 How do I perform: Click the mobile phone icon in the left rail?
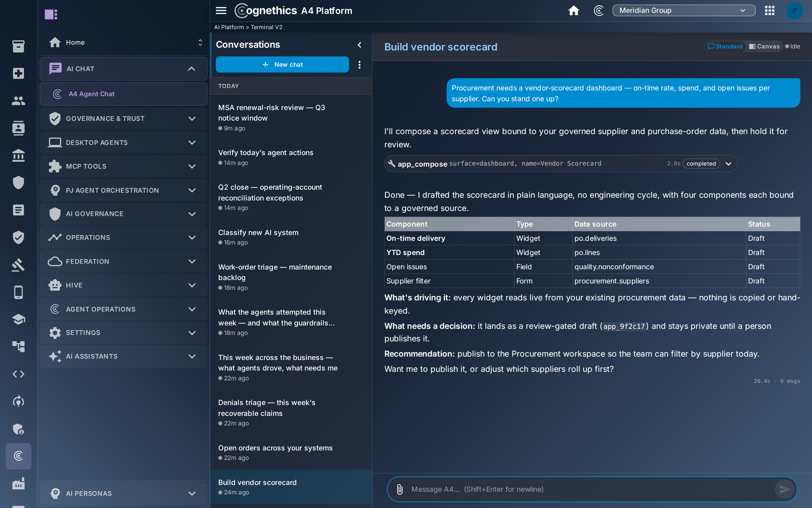[18, 292]
